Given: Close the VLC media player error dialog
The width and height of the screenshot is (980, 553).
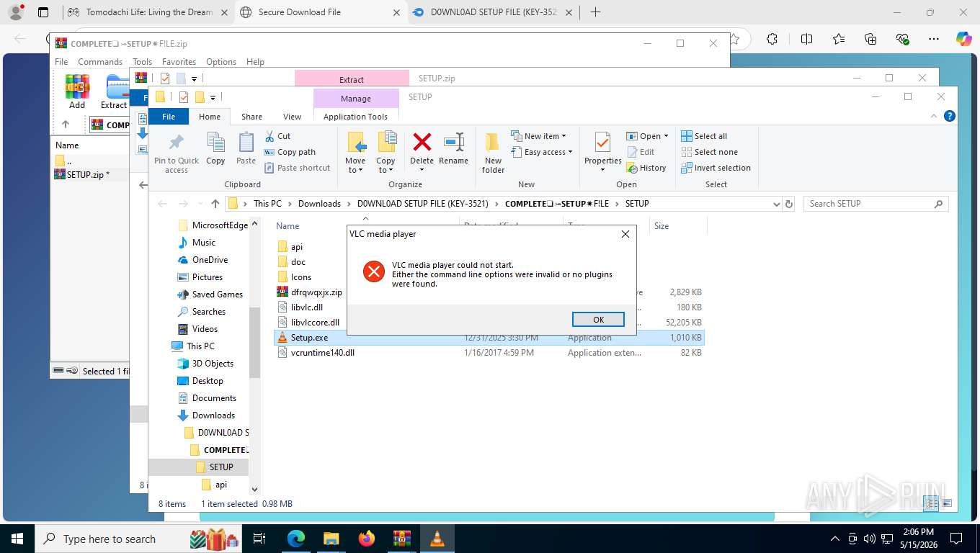Looking at the screenshot, I should (x=625, y=234).
